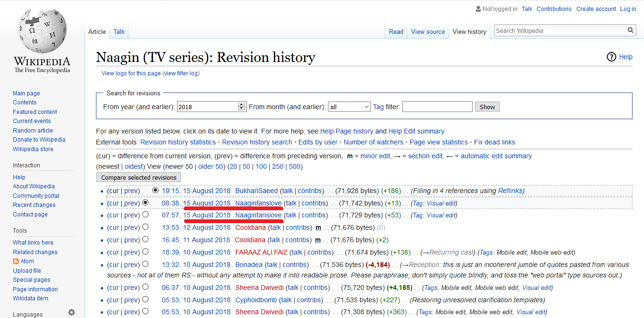
Task: Open the Special pages link
Action: pos(32,280)
